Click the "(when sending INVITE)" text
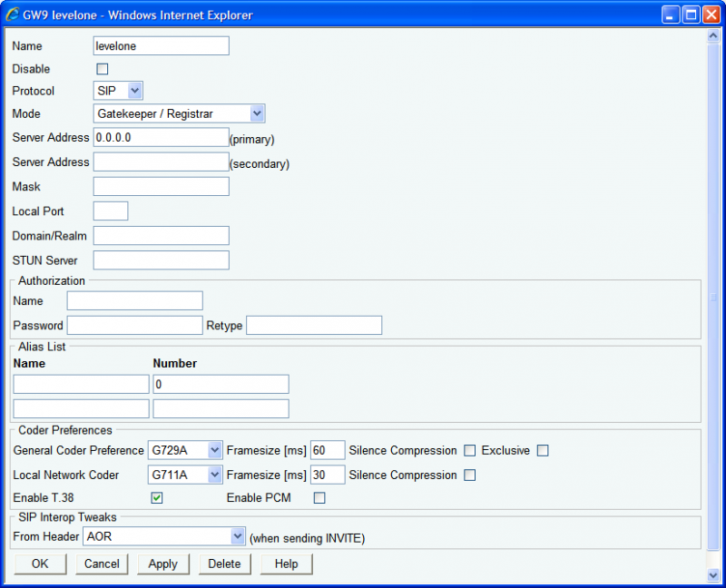This screenshot has height=588, width=726. (307, 538)
